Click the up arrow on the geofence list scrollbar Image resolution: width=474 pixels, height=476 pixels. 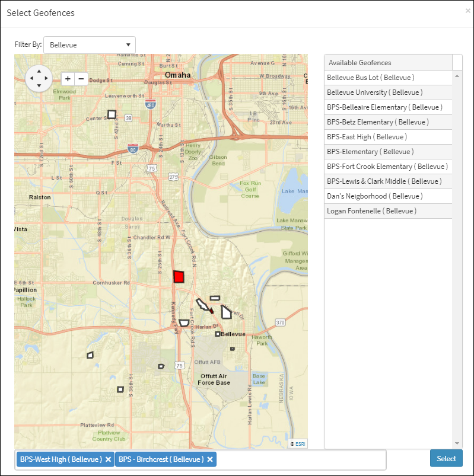(x=457, y=76)
